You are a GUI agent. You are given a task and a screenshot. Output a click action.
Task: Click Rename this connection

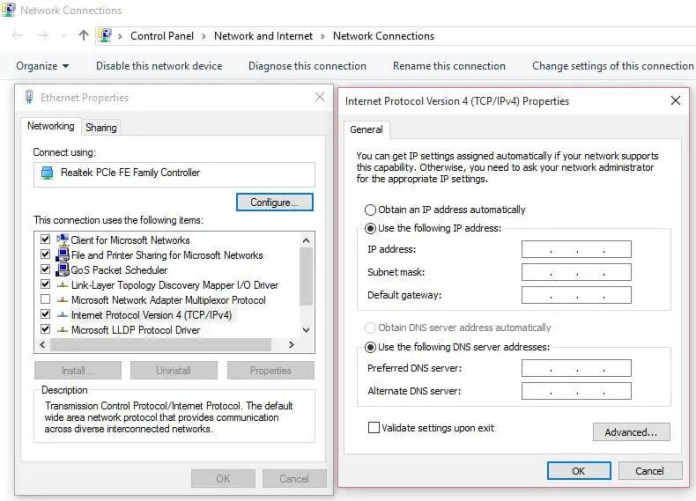[449, 66]
